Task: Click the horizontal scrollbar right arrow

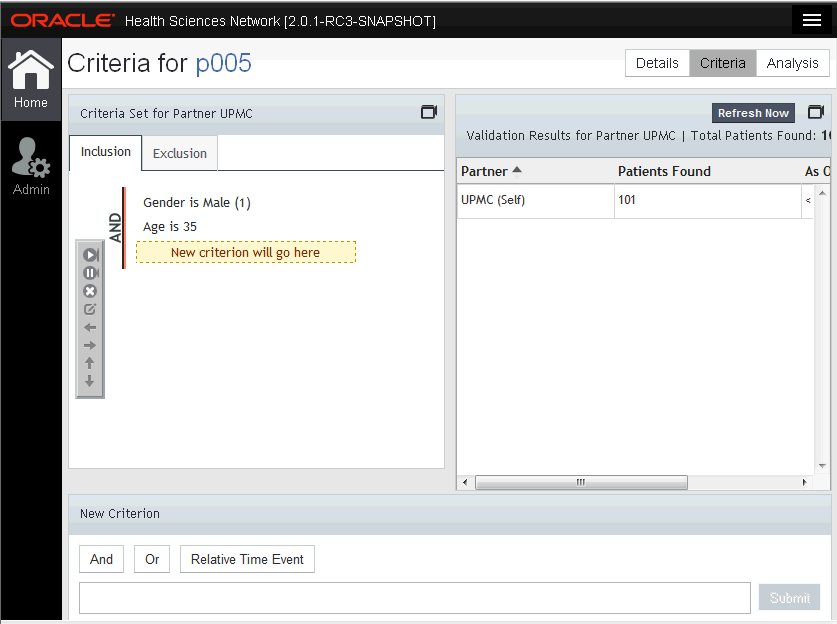Action: tap(804, 483)
